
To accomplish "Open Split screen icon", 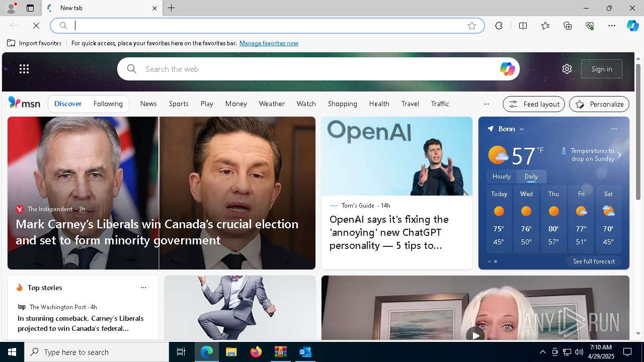I will click(x=523, y=26).
